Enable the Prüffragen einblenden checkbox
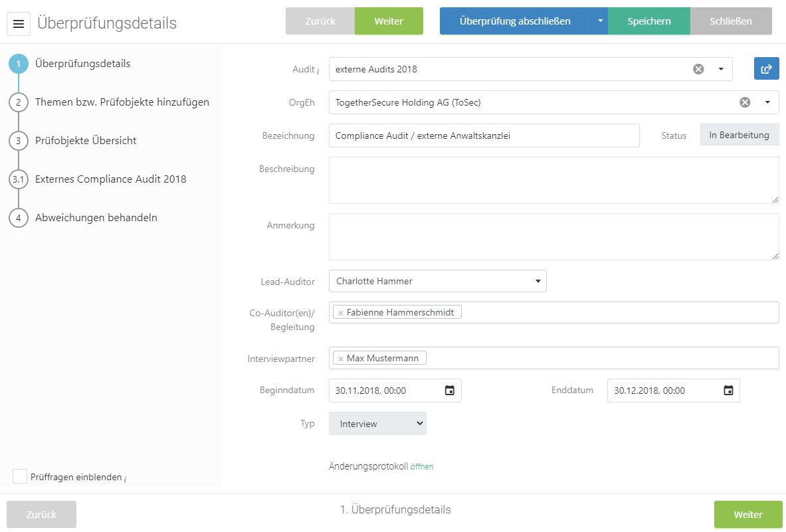Screen dimensions: 786x532 point(20,476)
